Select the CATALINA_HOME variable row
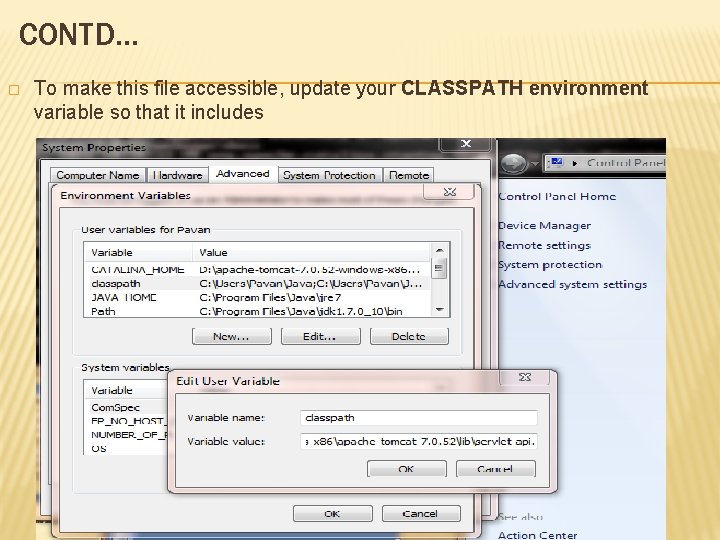Screen dimensions: 720x540 [x=257, y=270]
